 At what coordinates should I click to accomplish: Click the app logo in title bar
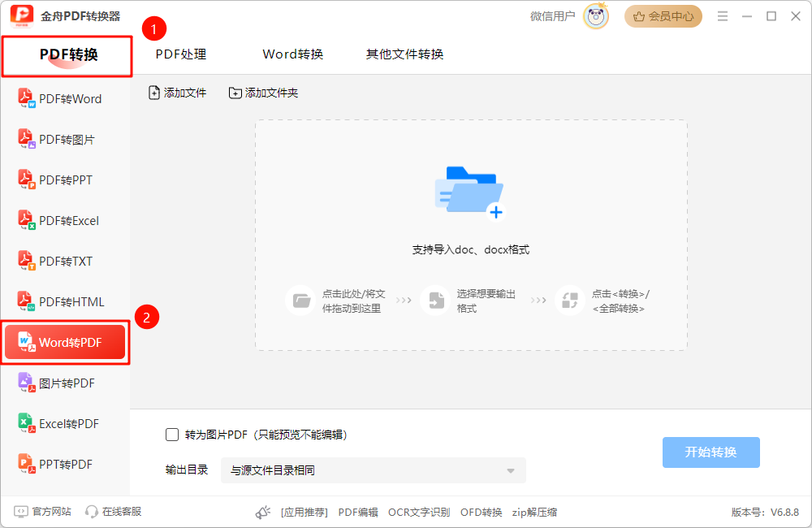click(22, 16)
